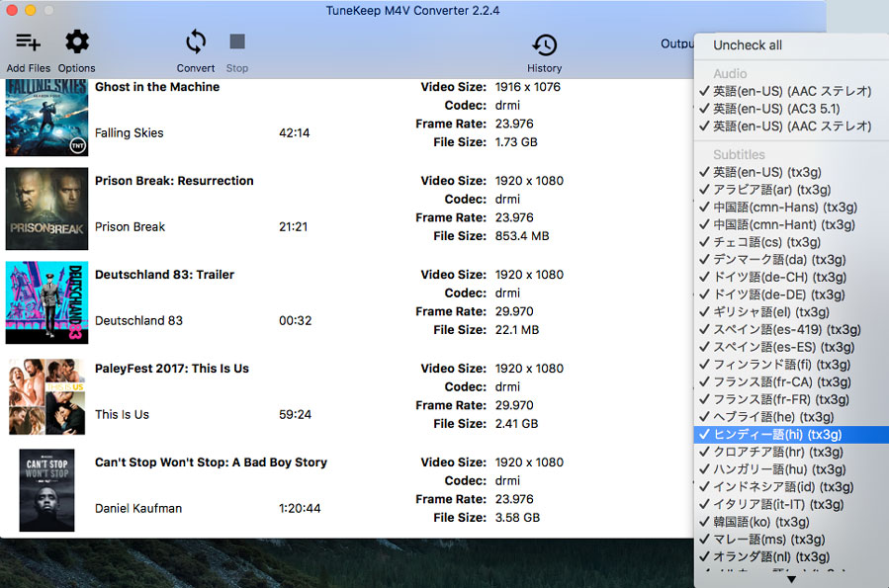889x588 pixels.
Task: Select the Deutschland 83 poster thumbnail
Action: pos(47,302)
